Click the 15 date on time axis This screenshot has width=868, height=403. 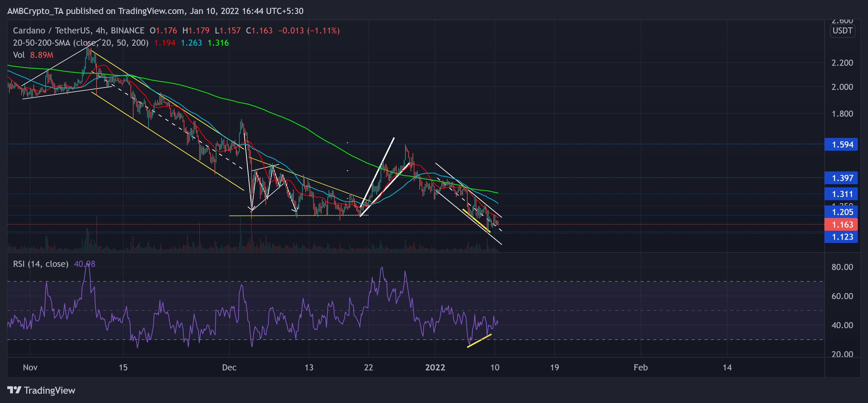[x=123, y=367]
